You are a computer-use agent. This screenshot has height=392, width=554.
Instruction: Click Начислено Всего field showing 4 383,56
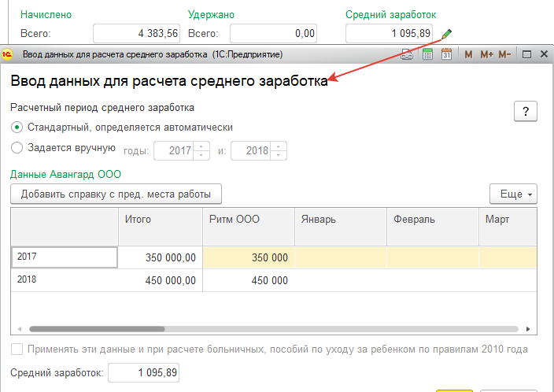tap(136, 34)
